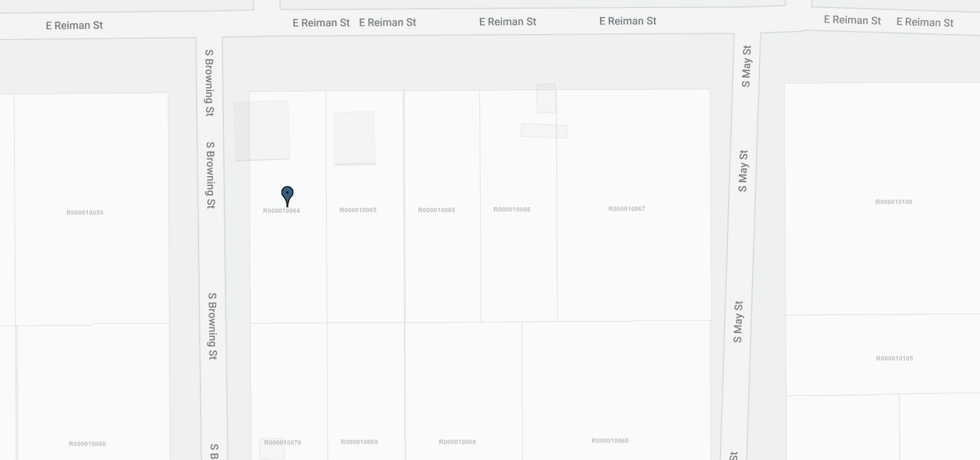The height and width of the screenshot is (460, 980).
Task: Select the topmost S Browning St label
Action: pyautogui.click(x=209, y=83)
